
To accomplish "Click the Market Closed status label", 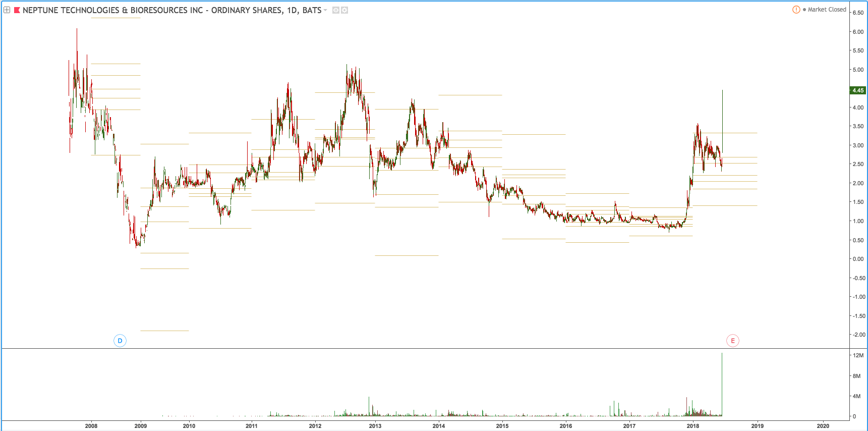I will pos(827,10).
